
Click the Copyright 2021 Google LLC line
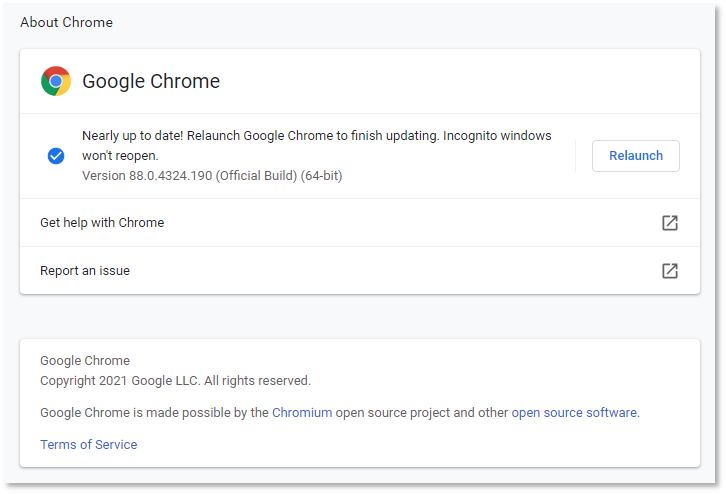pos(175,381)
